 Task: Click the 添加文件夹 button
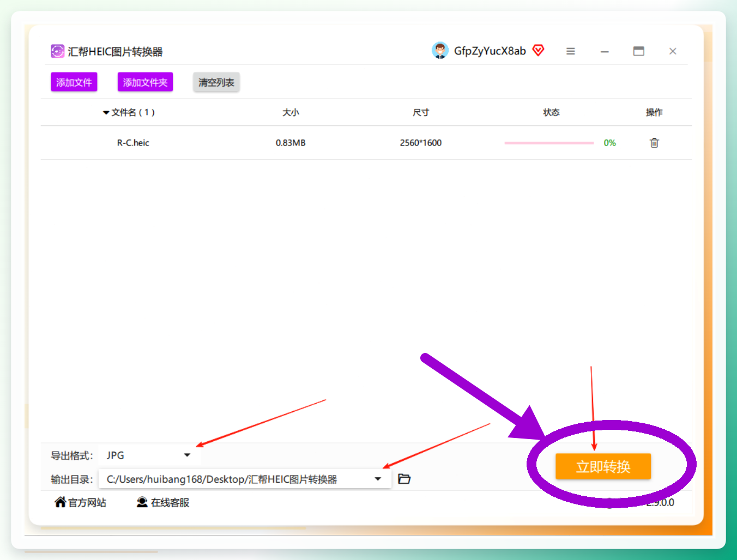[x=145, y=82]
